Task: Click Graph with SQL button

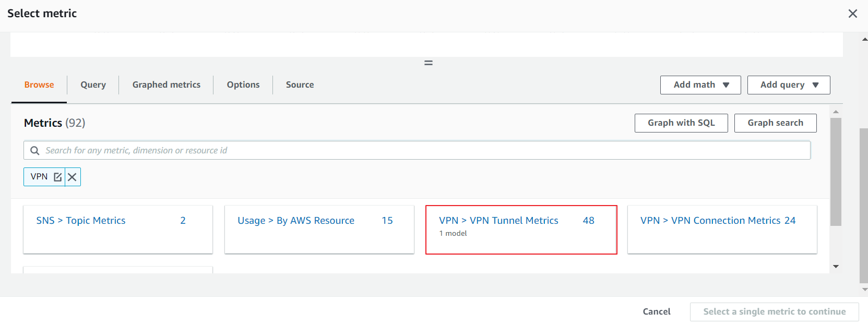Action: click(x=681, y=123)
